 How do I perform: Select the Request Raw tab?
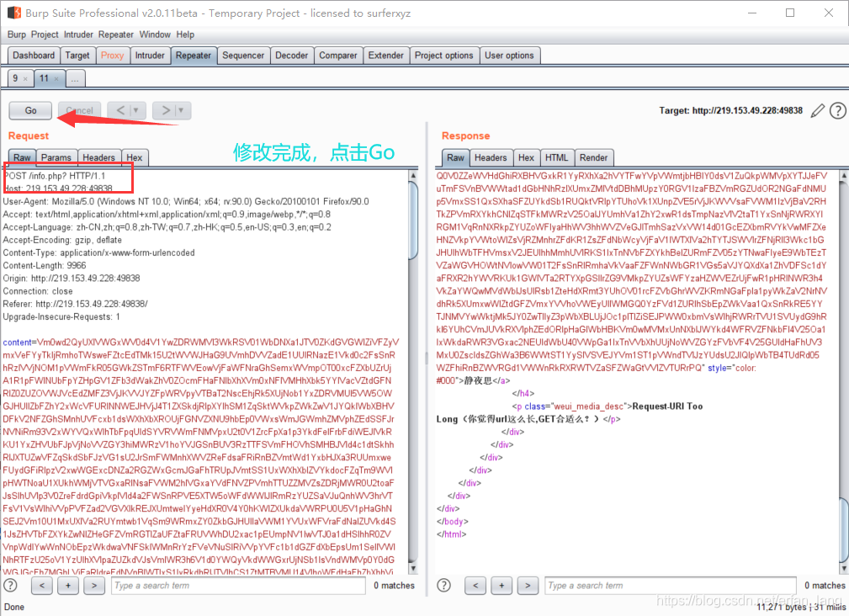click(x=22, y=157)
